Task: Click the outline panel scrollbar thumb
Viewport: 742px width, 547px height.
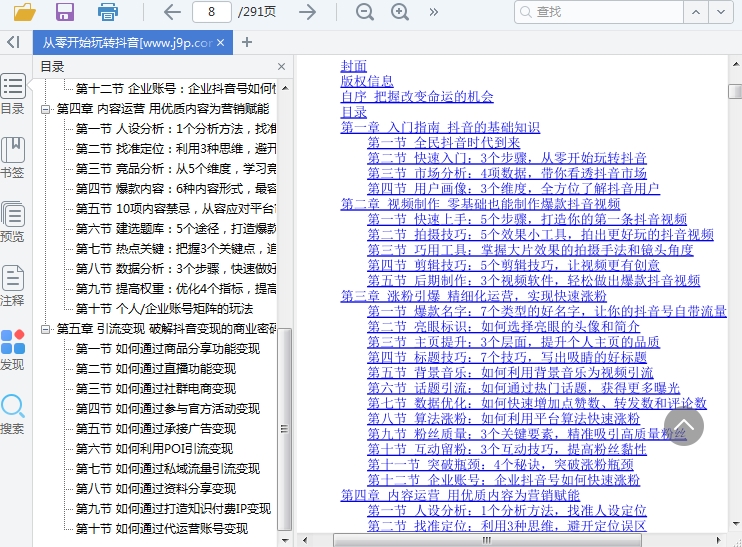Action: 284,429
